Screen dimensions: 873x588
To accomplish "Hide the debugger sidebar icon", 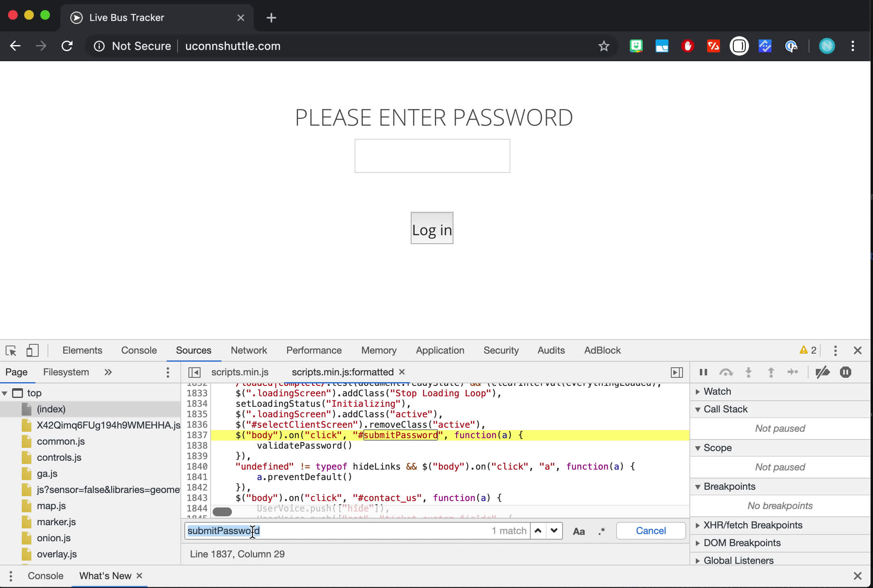I will point(677,372).
